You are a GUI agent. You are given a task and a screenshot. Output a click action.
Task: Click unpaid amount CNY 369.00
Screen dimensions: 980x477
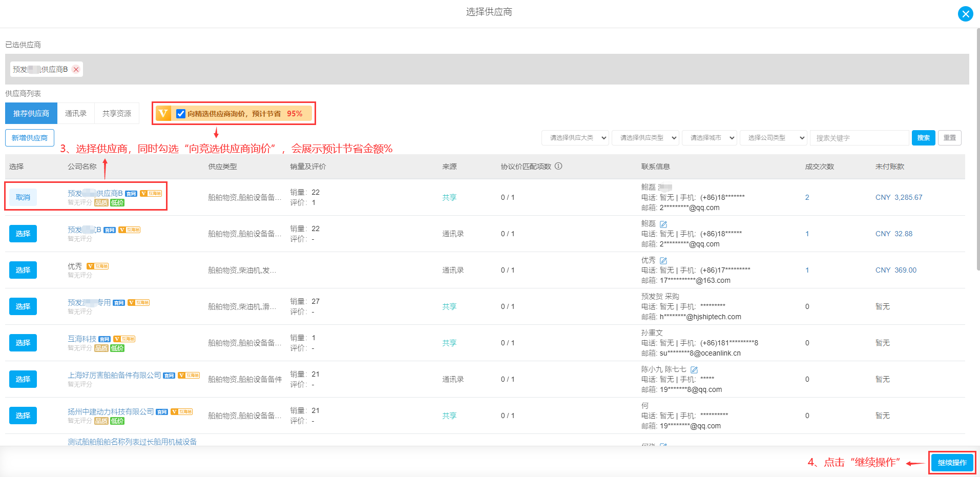(896, 270)
